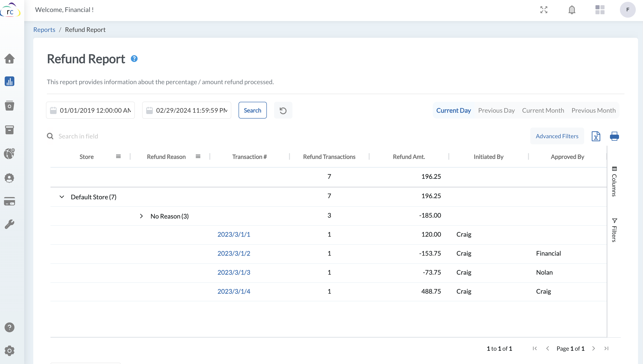Select the Current Month range
Viewport: 643px width, 364px height.
543,110
